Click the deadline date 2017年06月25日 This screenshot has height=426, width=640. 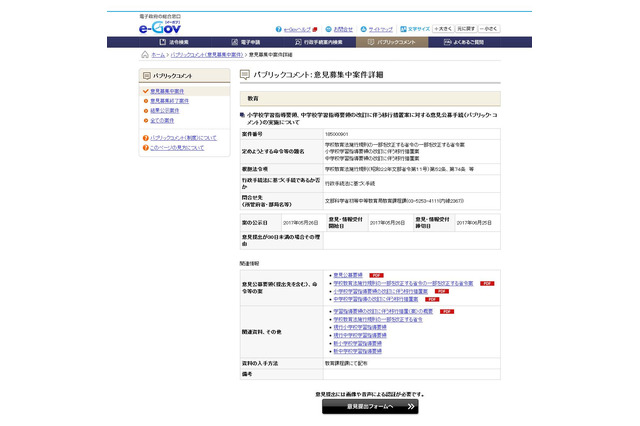(x=474, y=223)
